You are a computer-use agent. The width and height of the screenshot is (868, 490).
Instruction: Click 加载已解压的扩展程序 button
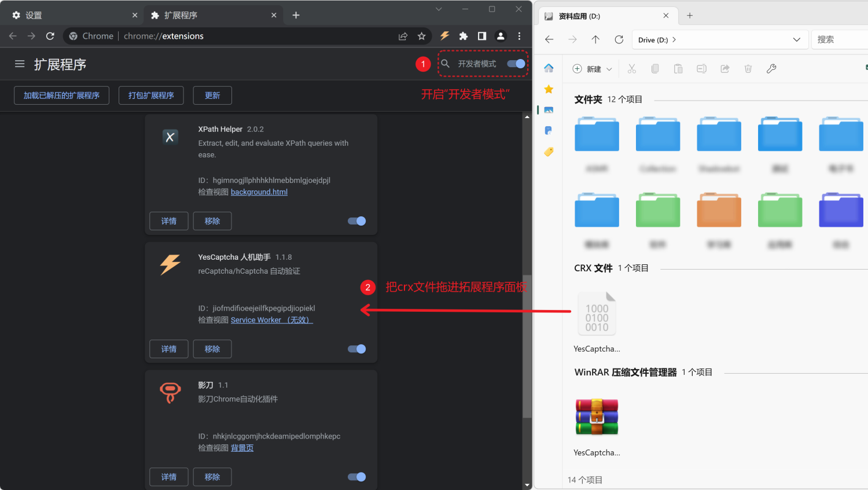coord(61,95)
